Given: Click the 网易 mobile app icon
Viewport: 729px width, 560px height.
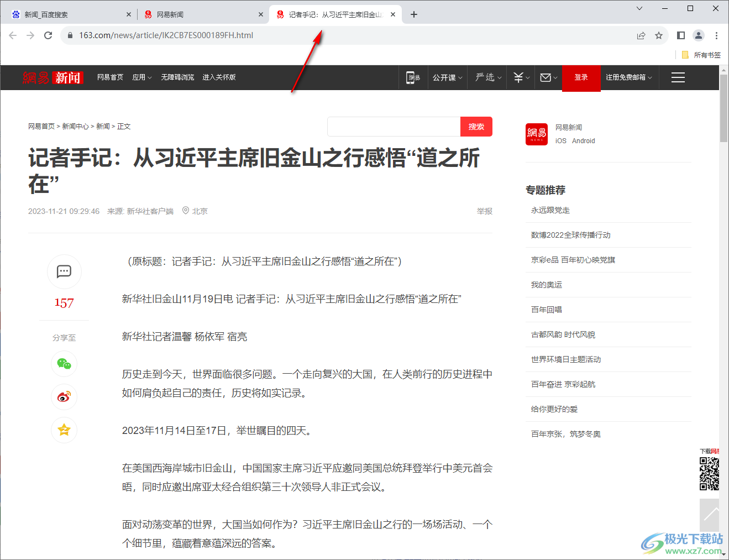Looking at the screenshot, I should tap(413, 77).
